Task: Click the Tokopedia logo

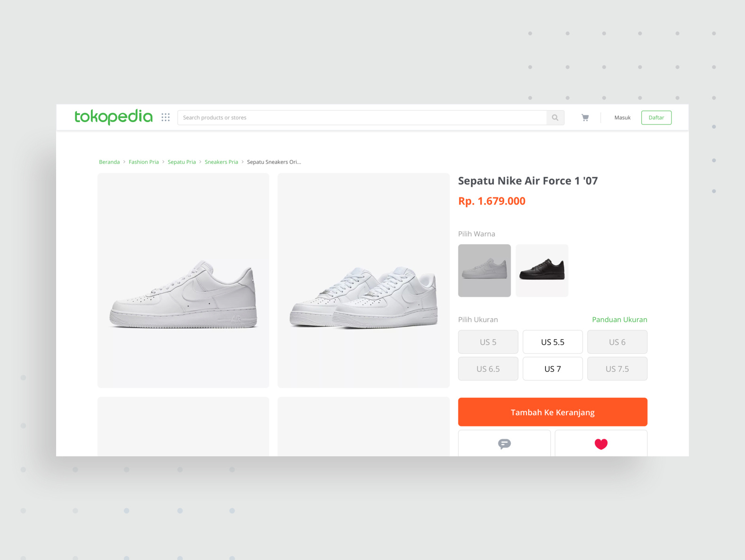Action: [x=114, y=117]
